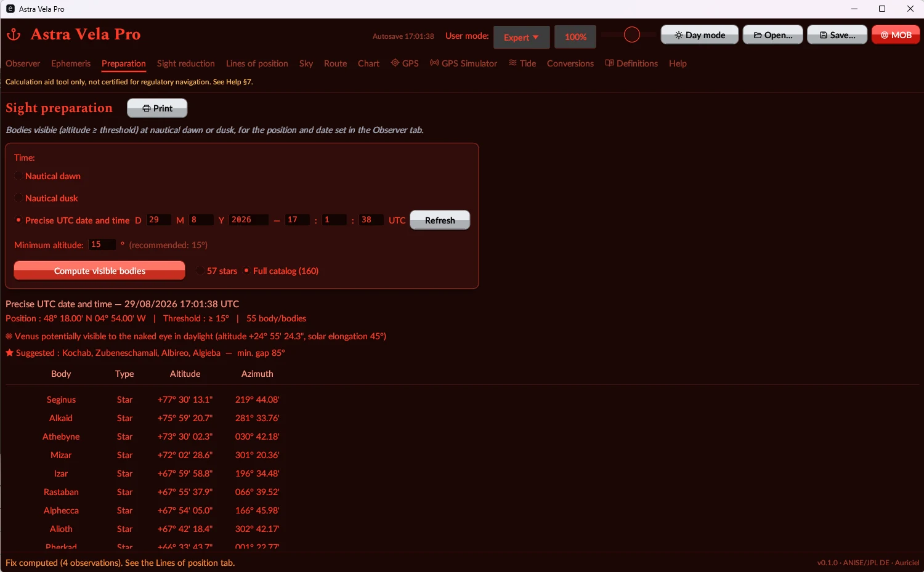Click the sun glyph before the Venus notice
The width and height of the screenshot is (924, 572).
tap(9, 336)
